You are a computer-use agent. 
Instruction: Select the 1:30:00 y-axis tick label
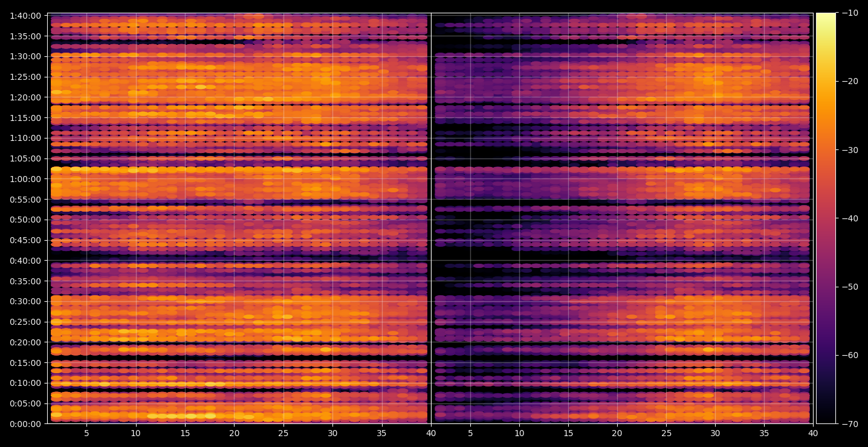[x=26, y=56]
